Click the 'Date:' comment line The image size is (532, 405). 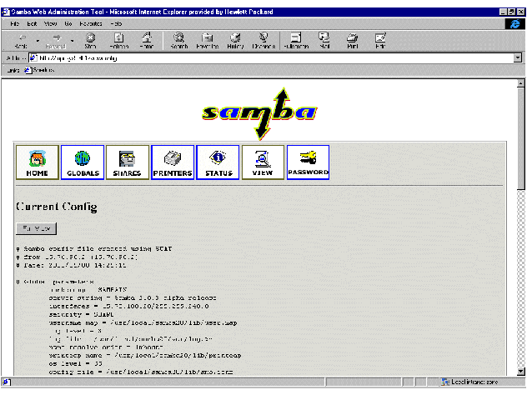click(71, 265)
